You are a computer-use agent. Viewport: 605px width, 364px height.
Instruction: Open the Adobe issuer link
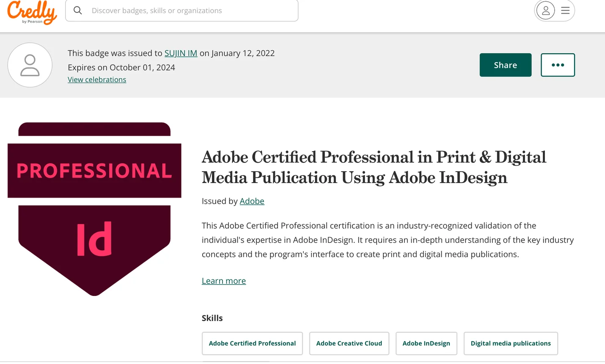pos(252,201)
